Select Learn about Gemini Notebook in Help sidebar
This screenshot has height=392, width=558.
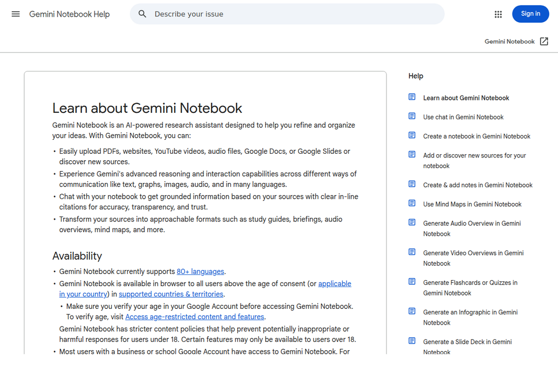466,98
